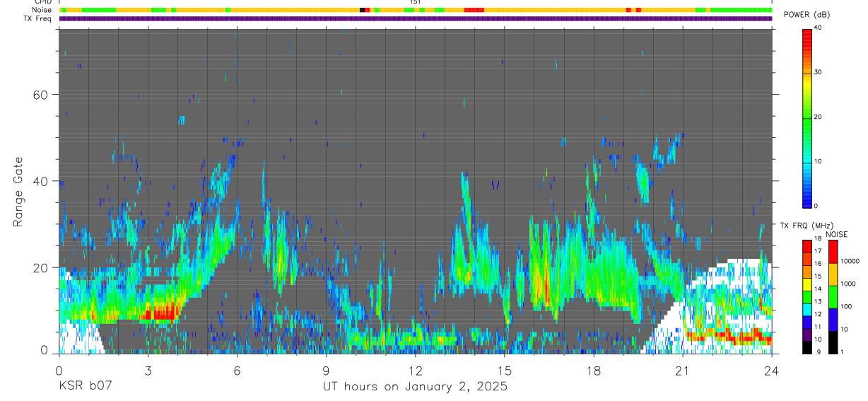Screen dimensions: 868x401
Task: Click the Range Gate 20 axis label
Action: (x=39, y=267)
